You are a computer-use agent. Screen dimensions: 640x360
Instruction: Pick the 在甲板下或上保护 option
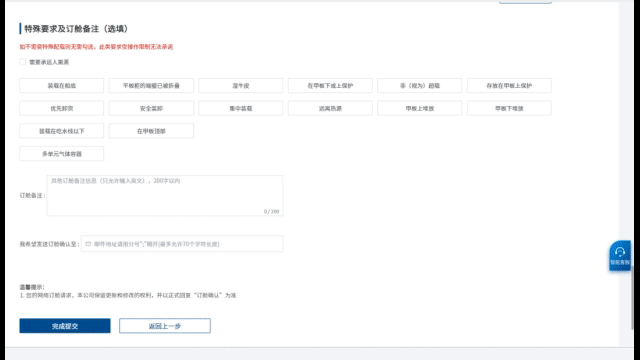tap(330, 86)
